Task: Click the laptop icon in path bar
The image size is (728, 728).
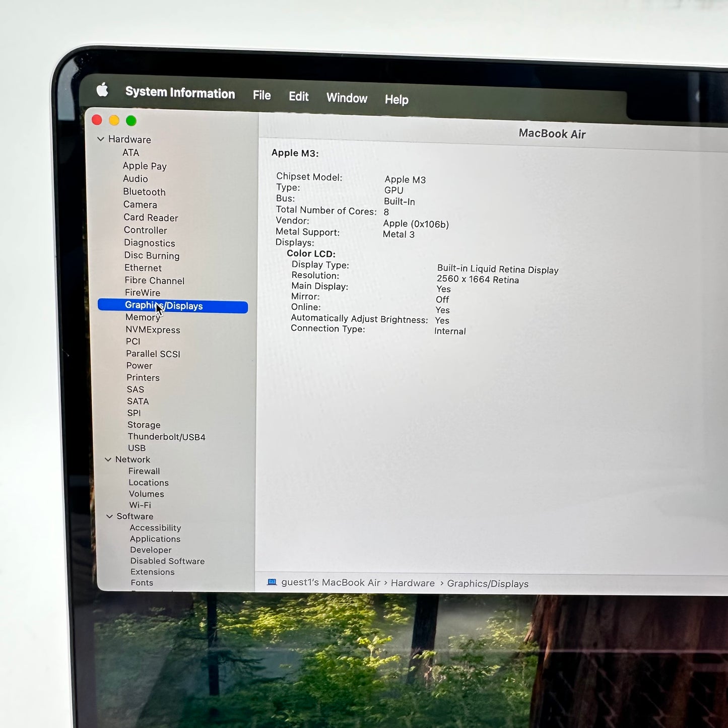Action: [272, 582]
